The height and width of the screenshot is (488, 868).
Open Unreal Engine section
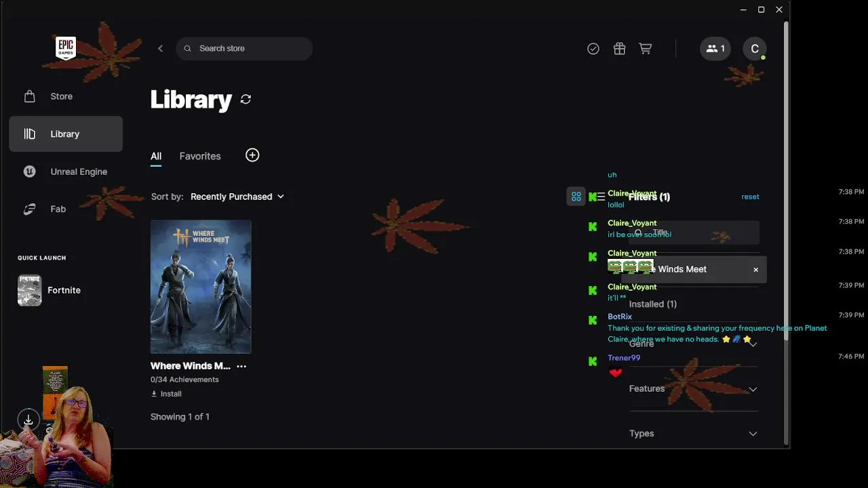66,171
